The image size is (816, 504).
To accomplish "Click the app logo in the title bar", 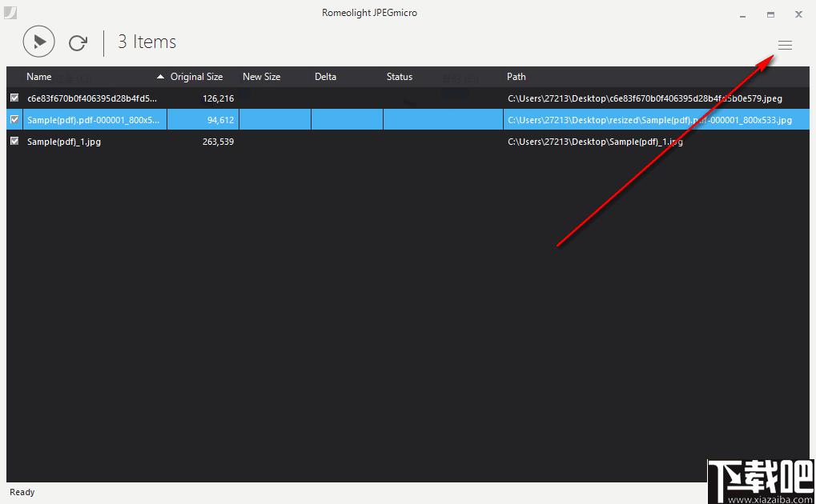I will [x=10, y=12].
